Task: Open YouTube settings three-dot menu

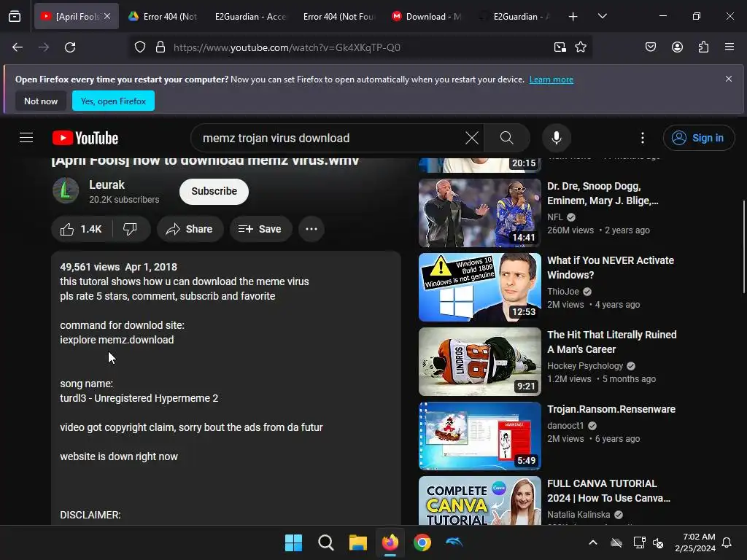Action: click(643, 138)
